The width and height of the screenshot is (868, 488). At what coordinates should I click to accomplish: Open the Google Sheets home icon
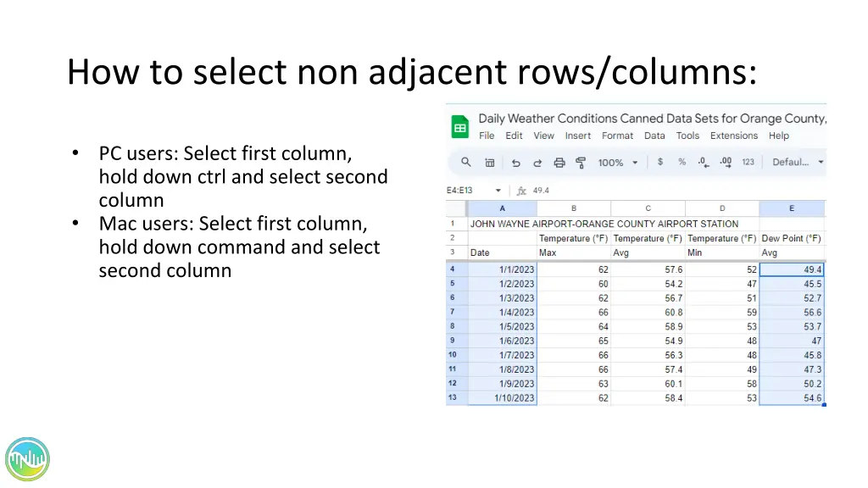pos(459,127)
